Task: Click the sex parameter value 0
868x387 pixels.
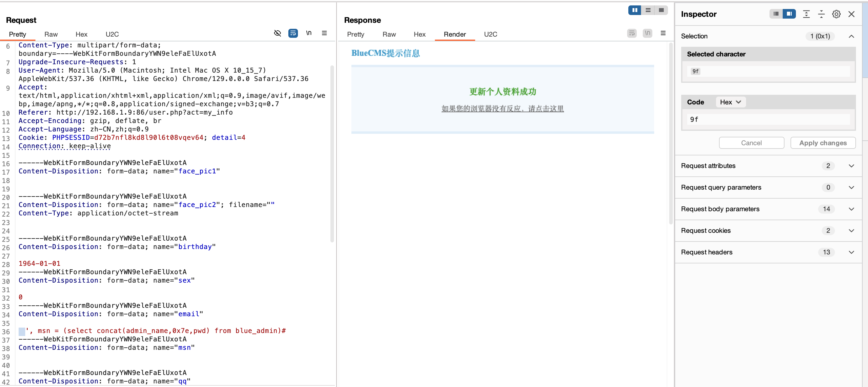Action: point(20,297)
